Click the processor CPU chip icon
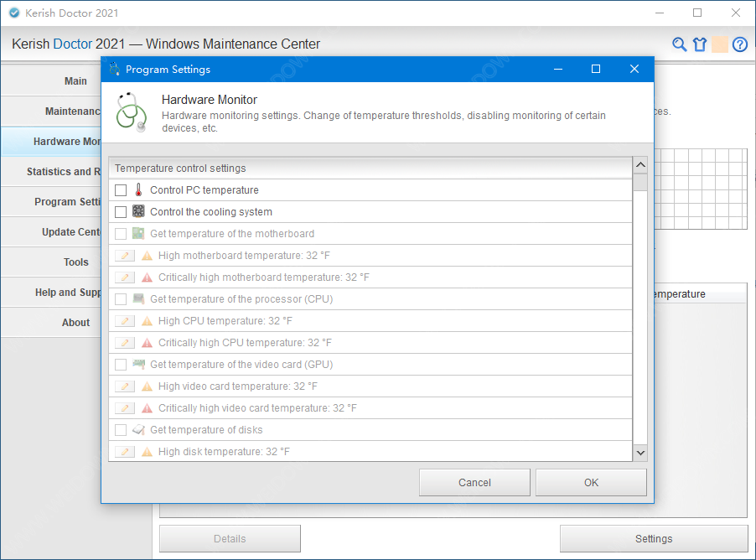 (138, 298)
